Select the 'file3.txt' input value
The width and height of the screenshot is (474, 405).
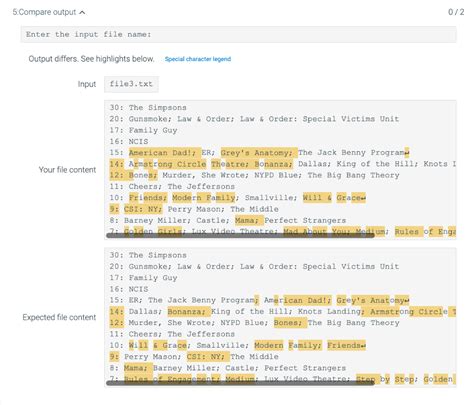(x=131, y=84)
